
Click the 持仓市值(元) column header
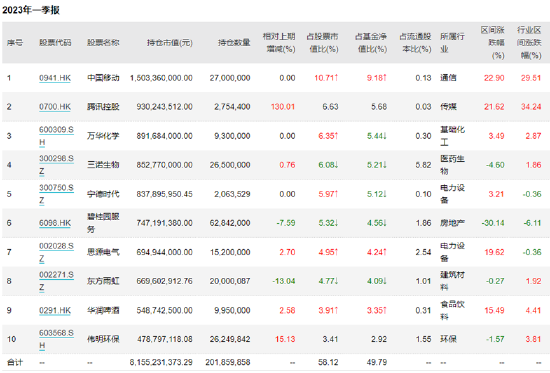coord(170,43)
